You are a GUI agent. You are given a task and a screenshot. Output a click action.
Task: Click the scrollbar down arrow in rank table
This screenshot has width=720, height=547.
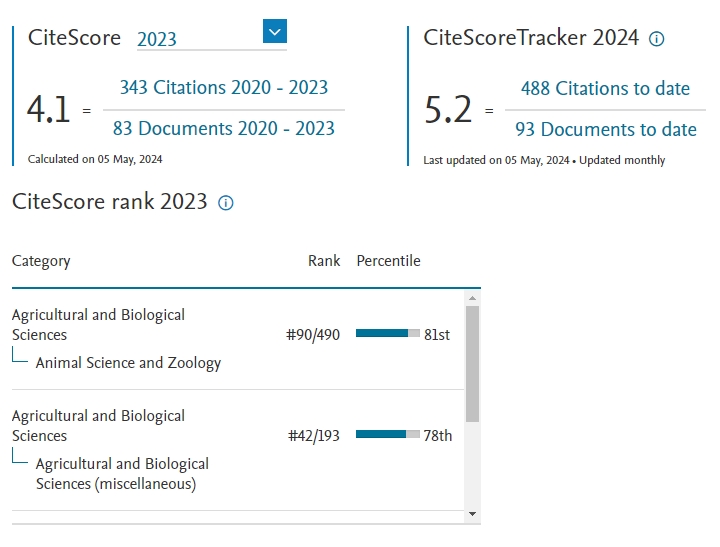[472, 514]
